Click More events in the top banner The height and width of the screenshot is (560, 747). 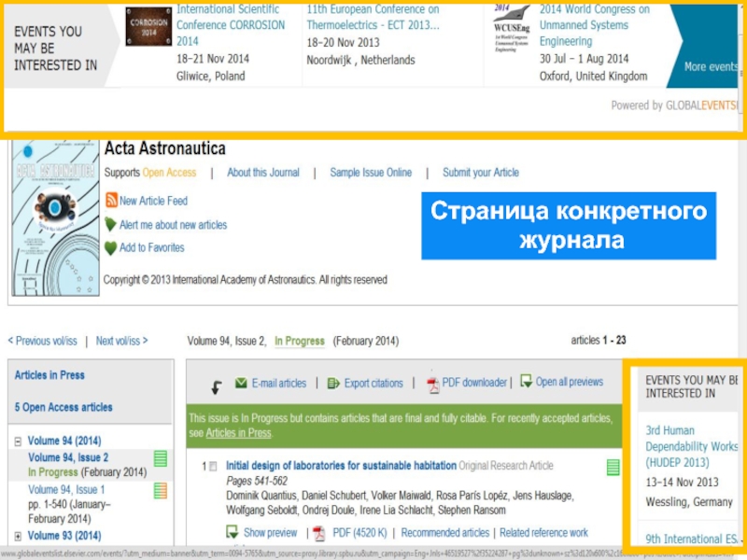pyautogui.click(x=711, y=67)
